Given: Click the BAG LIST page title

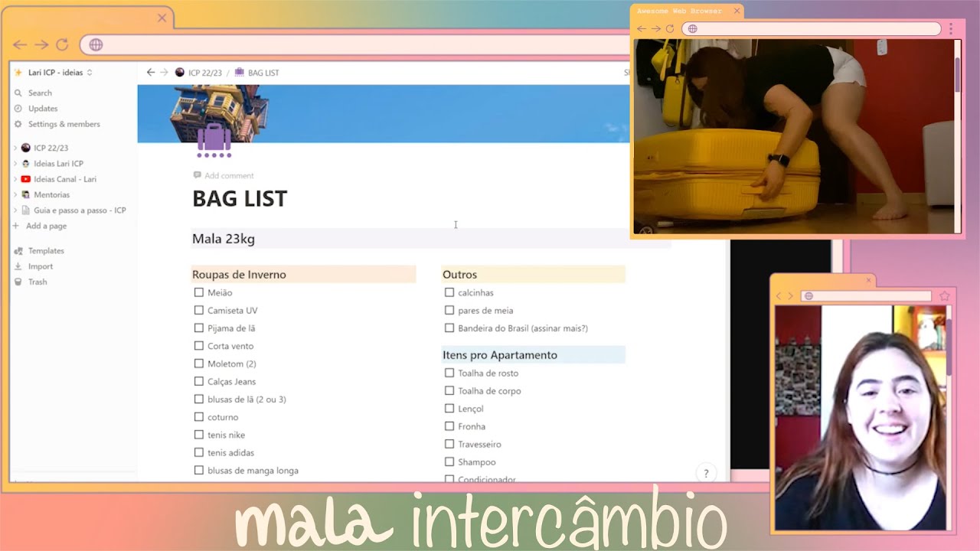Looking at the screenshot, I should click(x=240, y=199).
